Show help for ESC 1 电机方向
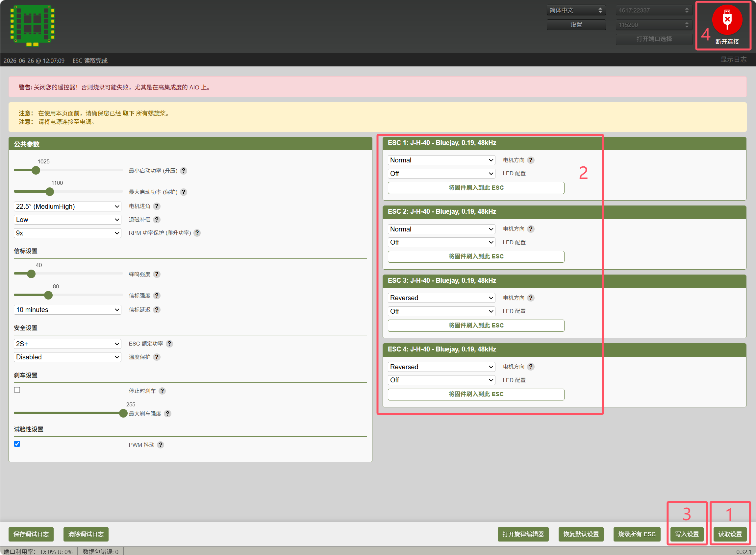 click(x=531, y=160)
